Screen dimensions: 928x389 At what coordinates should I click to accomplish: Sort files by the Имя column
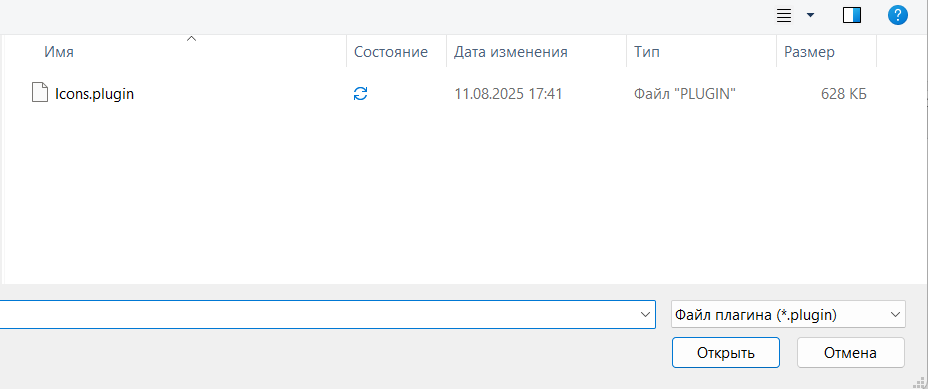pyautogui.click(x=59, y=52)
